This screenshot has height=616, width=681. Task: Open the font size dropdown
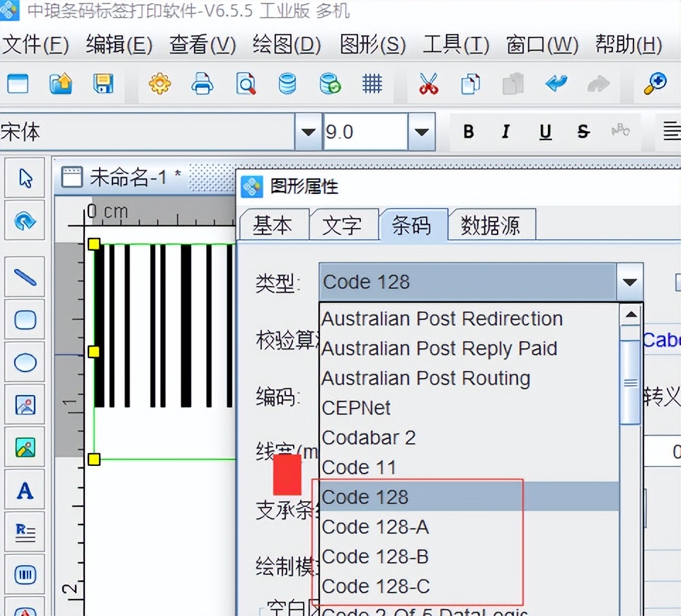coord(423,132)
